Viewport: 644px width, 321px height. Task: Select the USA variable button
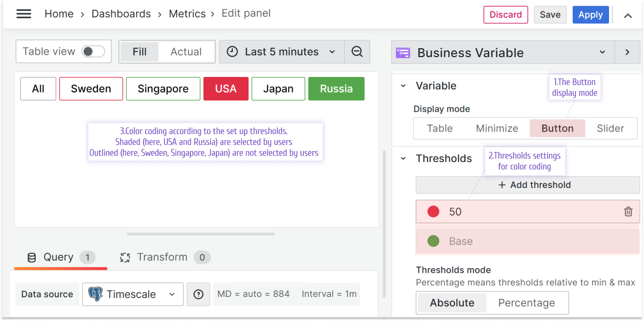(x=226, y=88)
